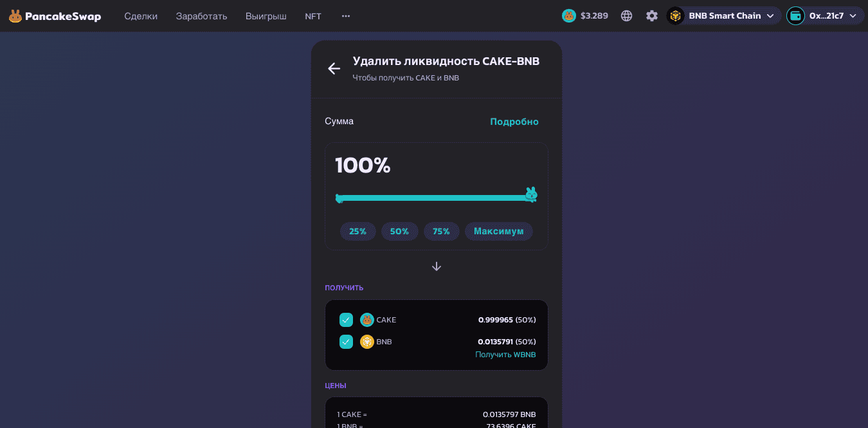The height and width of the screenshot is (428, 868).
Task: Open the Сделки menu
Action: [x=141, y=16]
